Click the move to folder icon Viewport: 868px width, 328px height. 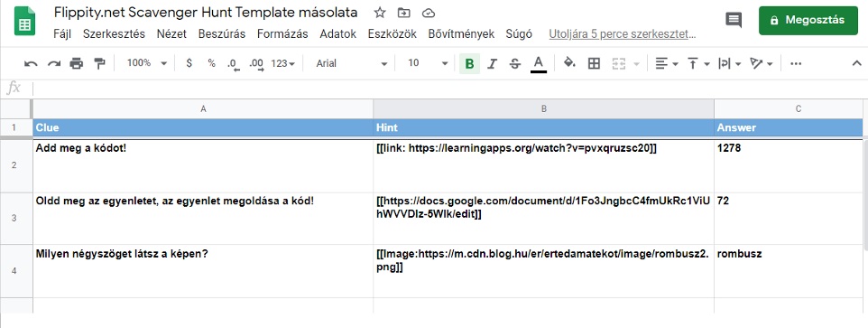(404, 13)
